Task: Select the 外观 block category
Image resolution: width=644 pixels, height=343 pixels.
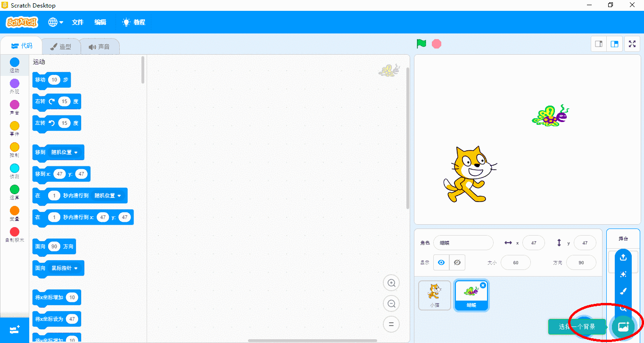Action: coord(15,87)
